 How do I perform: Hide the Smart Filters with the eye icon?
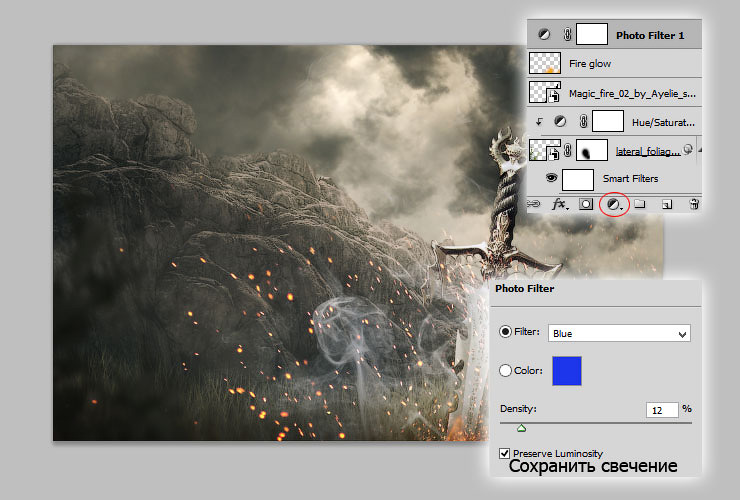(x=551, y=178)
